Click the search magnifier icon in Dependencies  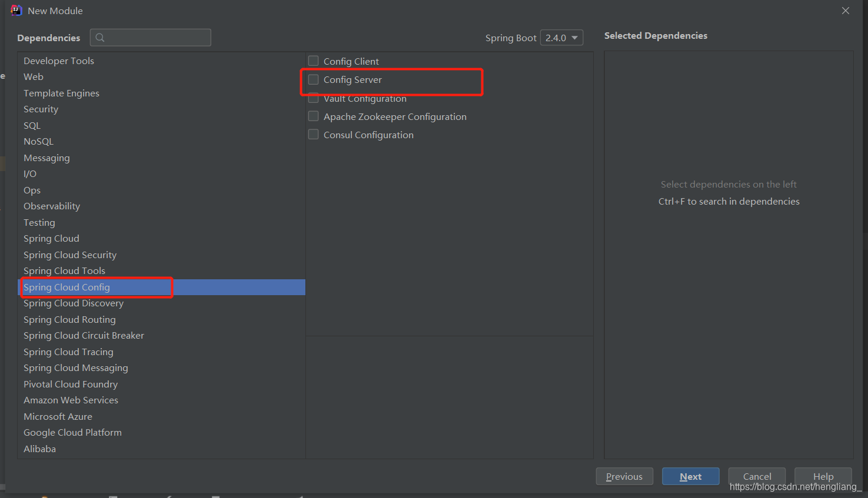pos(100,38)
